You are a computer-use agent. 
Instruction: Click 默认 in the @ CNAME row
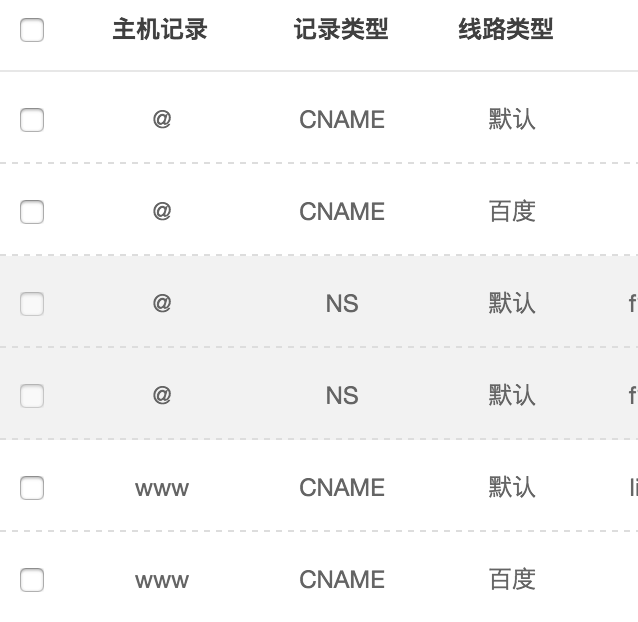pyautogui.click(x=512, y=120)
